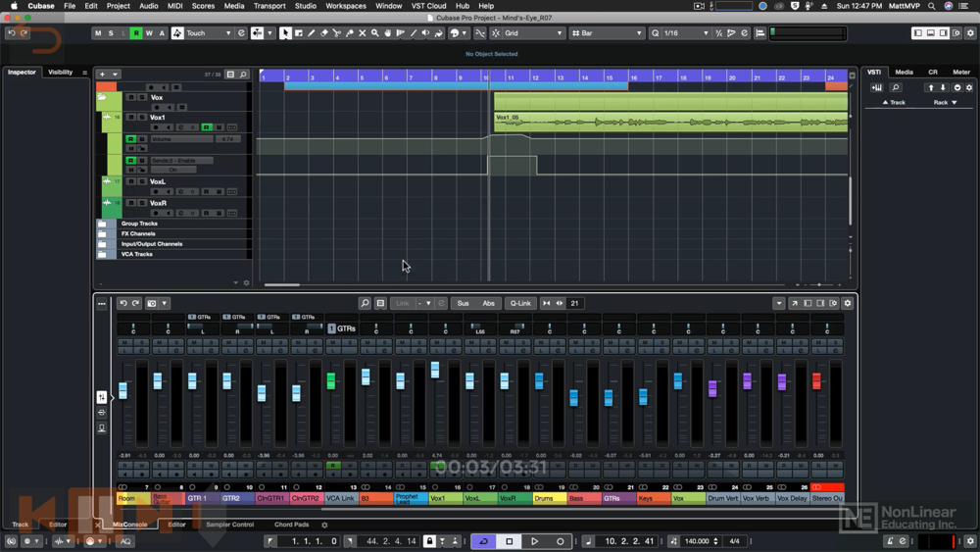Click the Q-Link button
The image size is (980, 552).
pyautogui.click(x=520, y=303)
